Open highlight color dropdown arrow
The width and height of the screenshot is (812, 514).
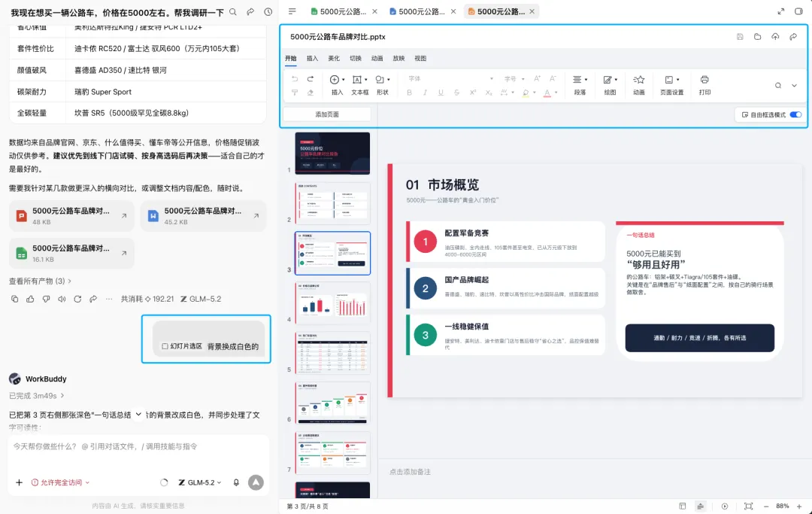click(x=534, y=93)
